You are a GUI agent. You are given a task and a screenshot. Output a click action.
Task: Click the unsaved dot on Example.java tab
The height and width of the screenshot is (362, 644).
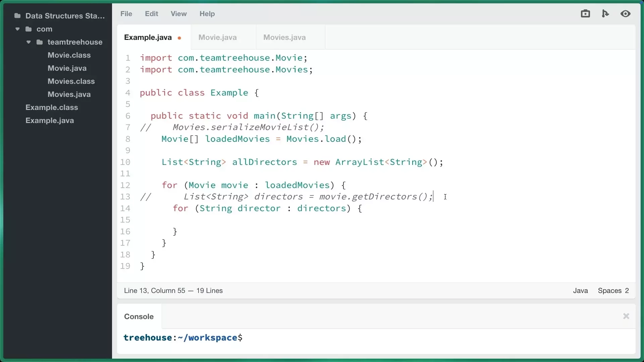point(179,38)
